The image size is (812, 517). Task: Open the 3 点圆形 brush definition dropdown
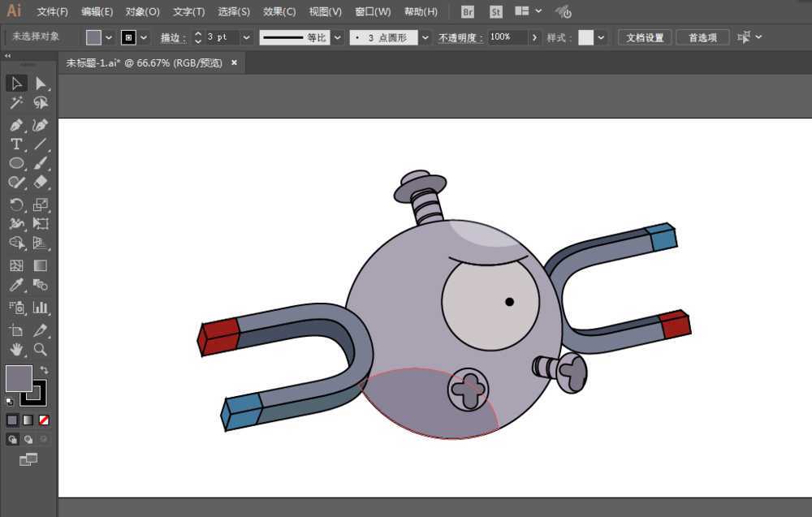click(x=425, y=37)
